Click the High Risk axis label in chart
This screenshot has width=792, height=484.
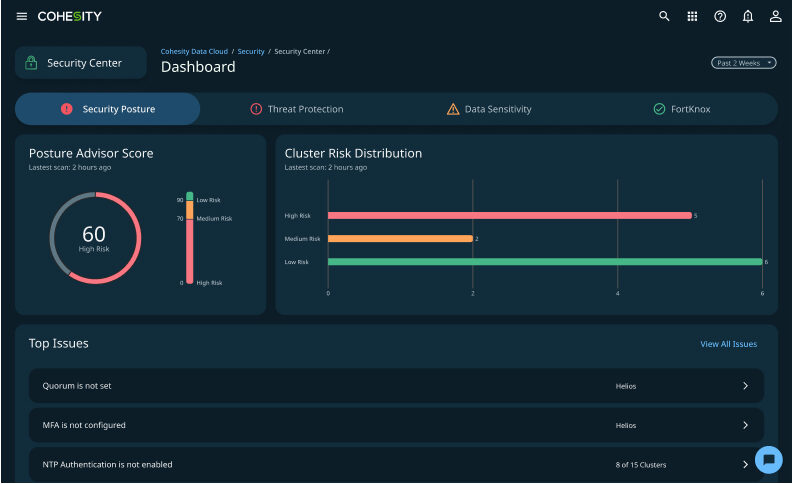pyautogui.click(x=298, y=216)
